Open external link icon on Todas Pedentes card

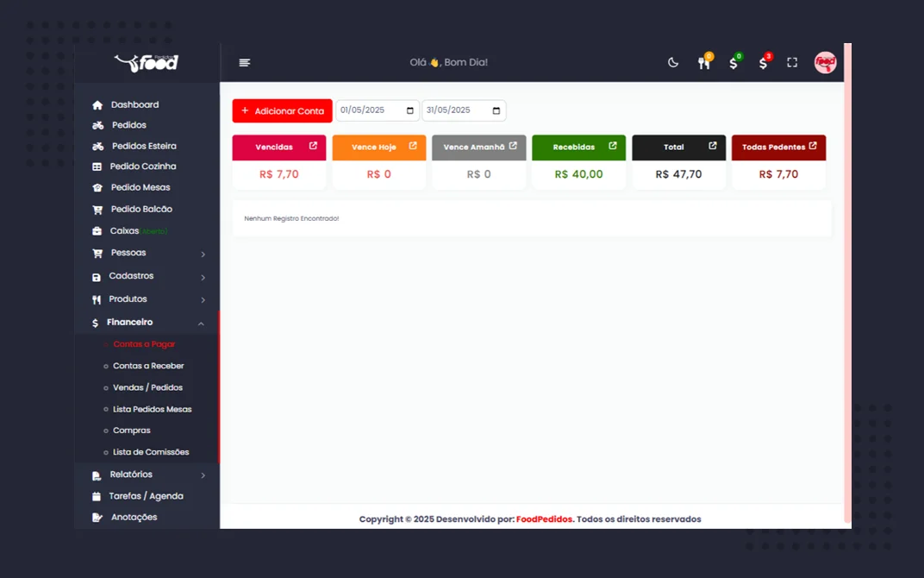coord(813,146)
